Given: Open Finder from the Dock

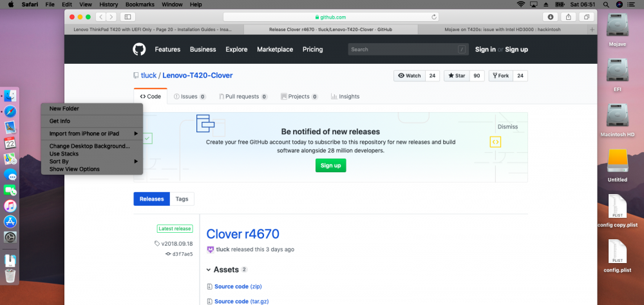Looking at the screenshot, I should (x=10, y=96).
